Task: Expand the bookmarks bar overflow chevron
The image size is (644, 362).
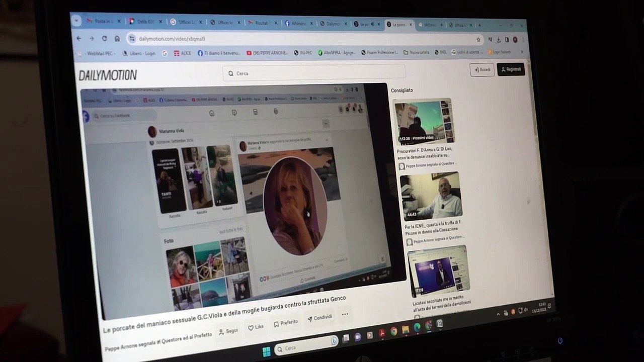Action: tap(522, 52)
